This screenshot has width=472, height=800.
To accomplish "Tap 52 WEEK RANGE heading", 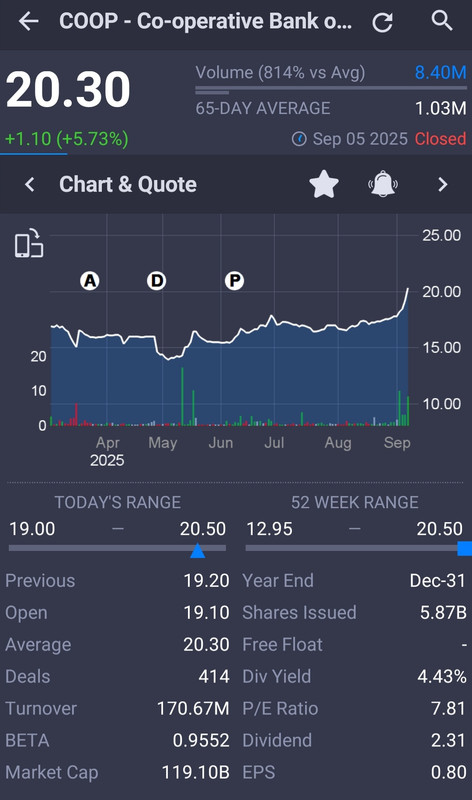I will click(355, 503).
